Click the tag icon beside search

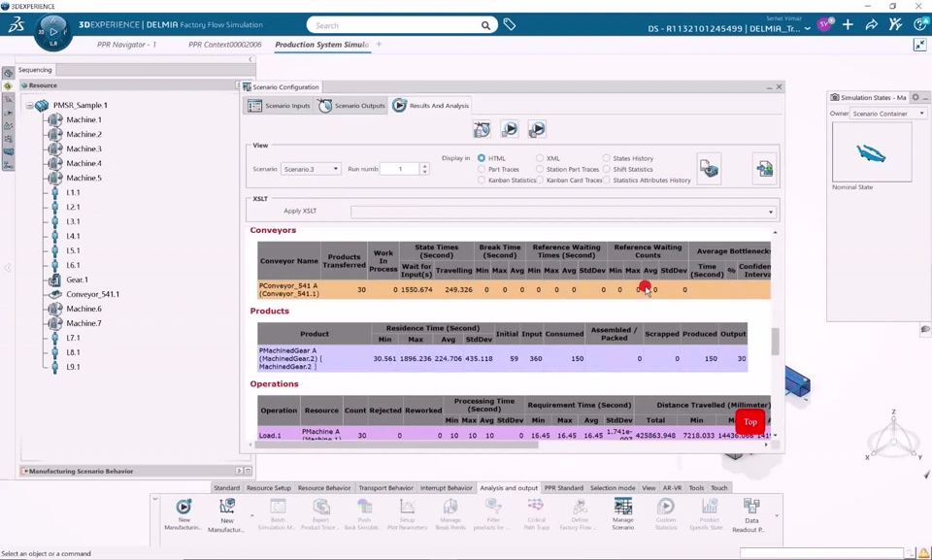pos(510,24)
